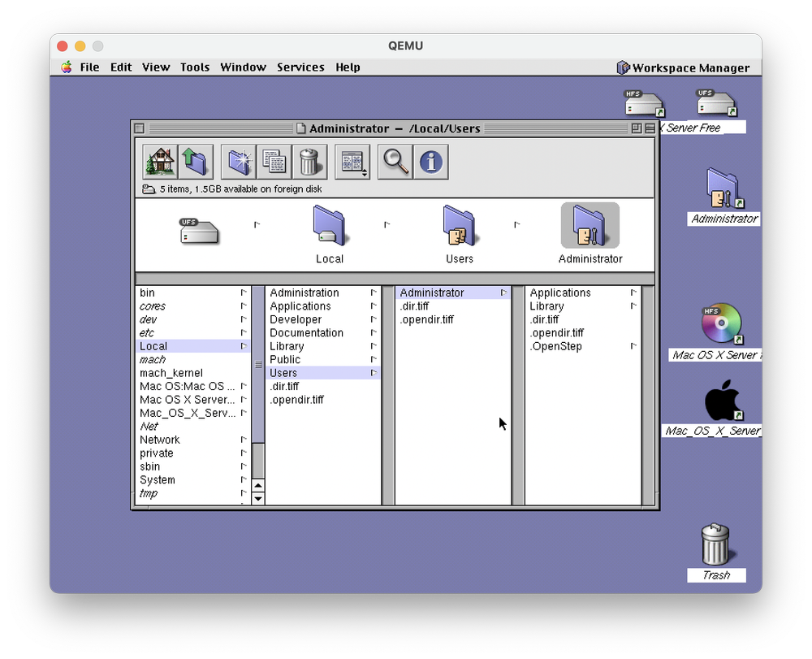The height and width of the screenshot is (659, 812).
Task: Click the window close box
Action: tap(140, 128)
